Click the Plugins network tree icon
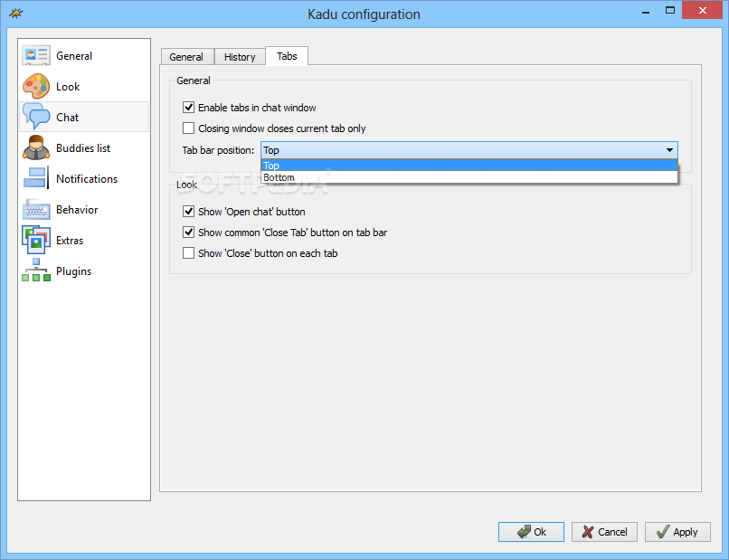The image size is (729, 560). (36, 271)
